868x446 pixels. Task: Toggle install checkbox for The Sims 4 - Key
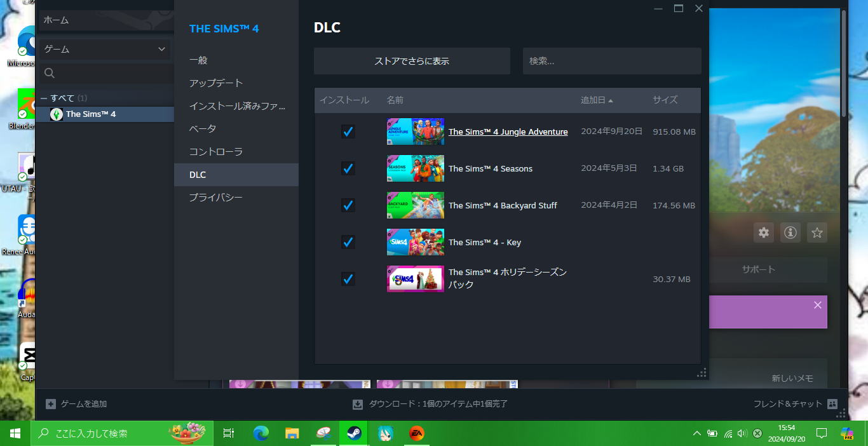(x=348, y=242)
